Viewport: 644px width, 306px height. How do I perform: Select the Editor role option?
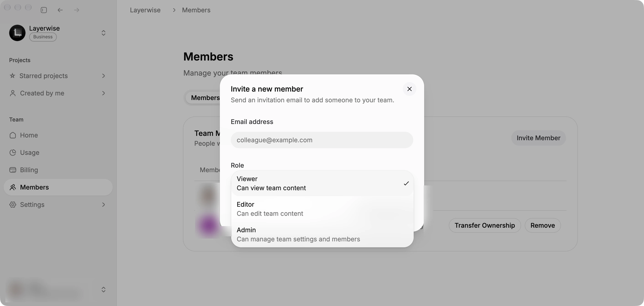pyautogui.click(x=322, y=209)
